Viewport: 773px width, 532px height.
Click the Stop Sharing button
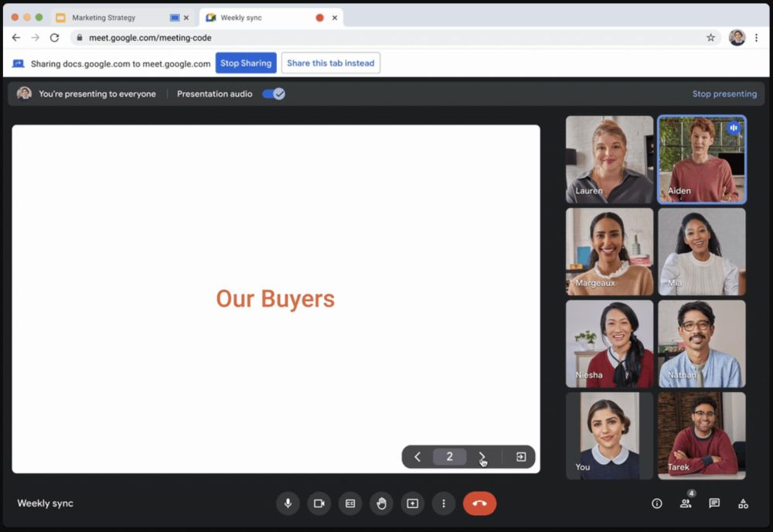246,63
